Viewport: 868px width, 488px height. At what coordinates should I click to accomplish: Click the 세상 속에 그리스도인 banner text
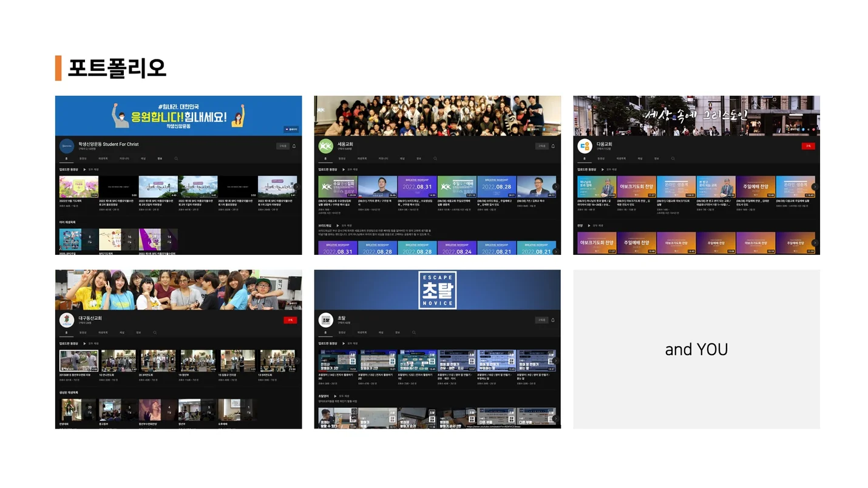pos(696,115)
